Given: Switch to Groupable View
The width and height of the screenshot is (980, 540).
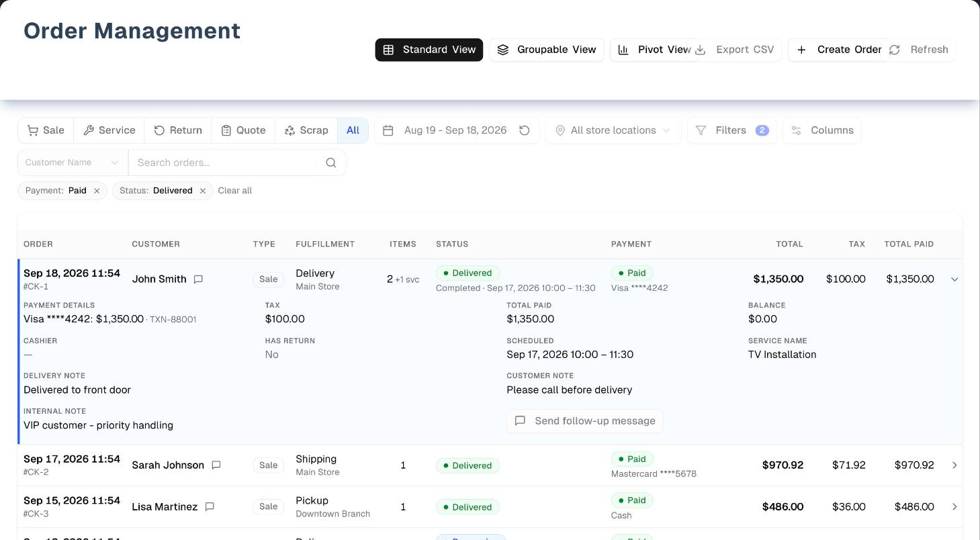Looking at the screenshot, I should (x=547, y=50).
